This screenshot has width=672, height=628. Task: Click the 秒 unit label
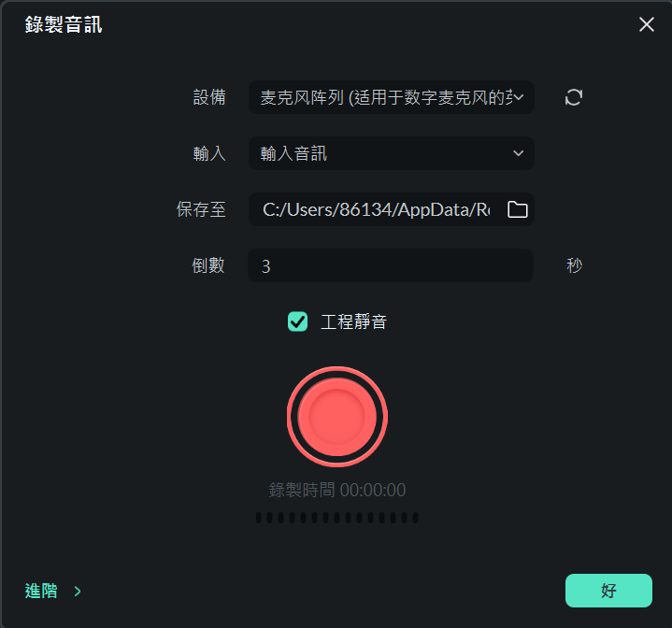coord(574,265)
